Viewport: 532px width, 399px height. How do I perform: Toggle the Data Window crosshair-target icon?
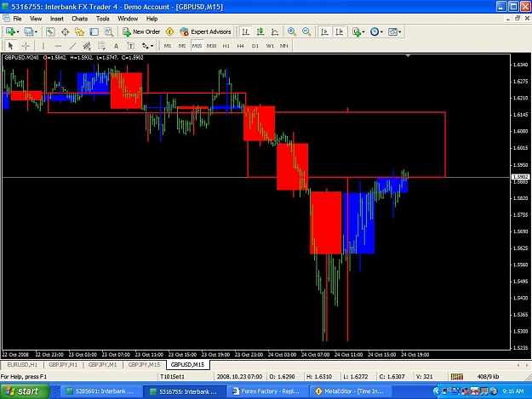tap(65, 31)
